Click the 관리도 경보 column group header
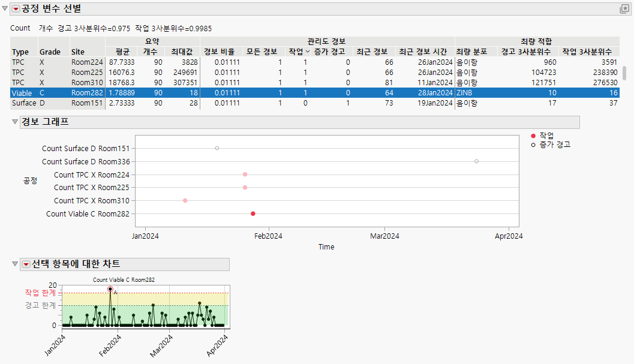Viewport: 634px width, 364px height. coord(326,41)
